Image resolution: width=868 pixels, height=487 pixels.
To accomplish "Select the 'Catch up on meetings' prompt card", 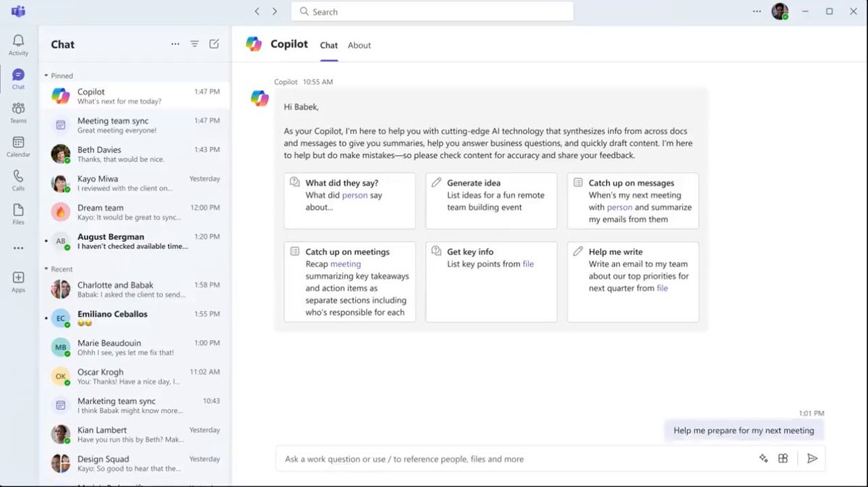I will tap(350, 281).
